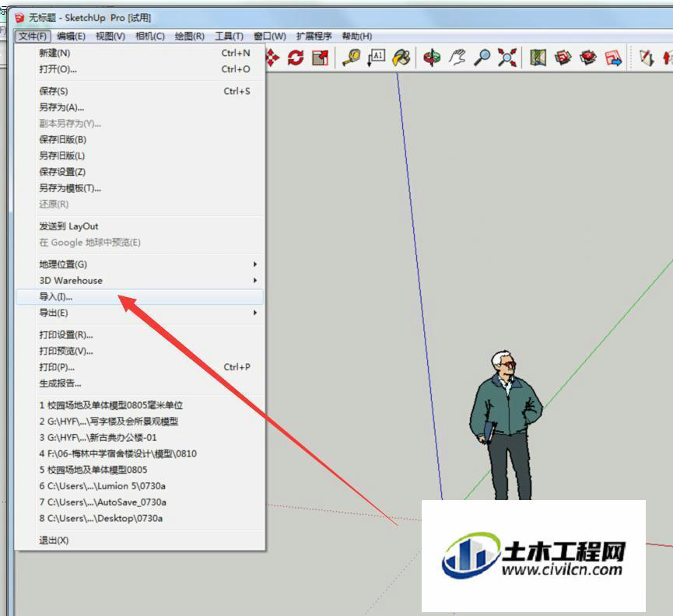This screenshot has width=673, height=616.
Task: Open the 文件(F) menu
Action: pyautogui.click(x=33, y=36)
